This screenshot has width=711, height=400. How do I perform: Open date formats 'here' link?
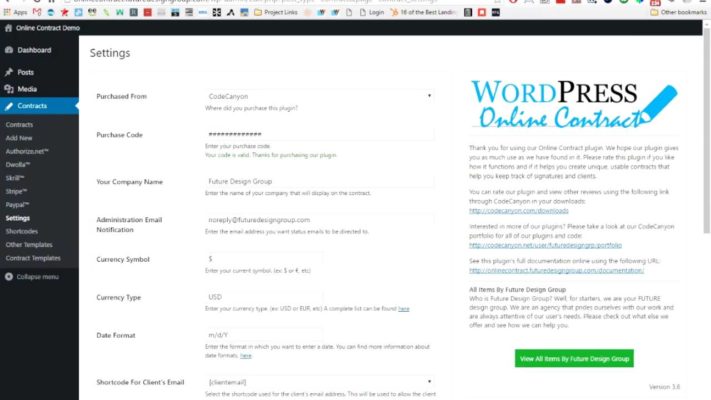click(246, 356)
